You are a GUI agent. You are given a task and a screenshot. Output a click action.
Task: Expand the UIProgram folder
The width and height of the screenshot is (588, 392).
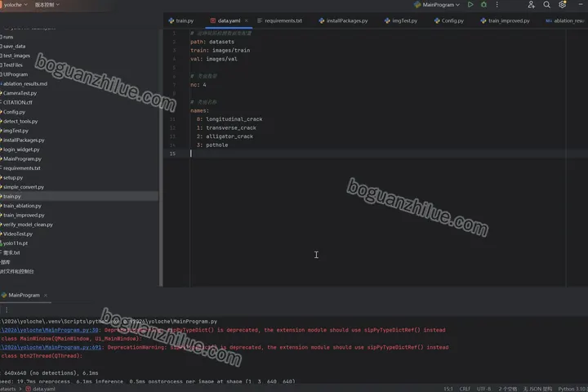14,74
